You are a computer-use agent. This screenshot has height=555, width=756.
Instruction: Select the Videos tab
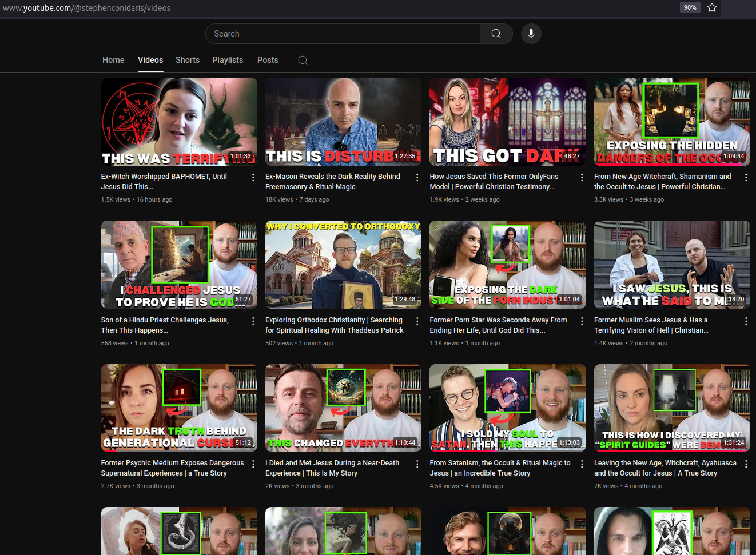coord(150,60)
